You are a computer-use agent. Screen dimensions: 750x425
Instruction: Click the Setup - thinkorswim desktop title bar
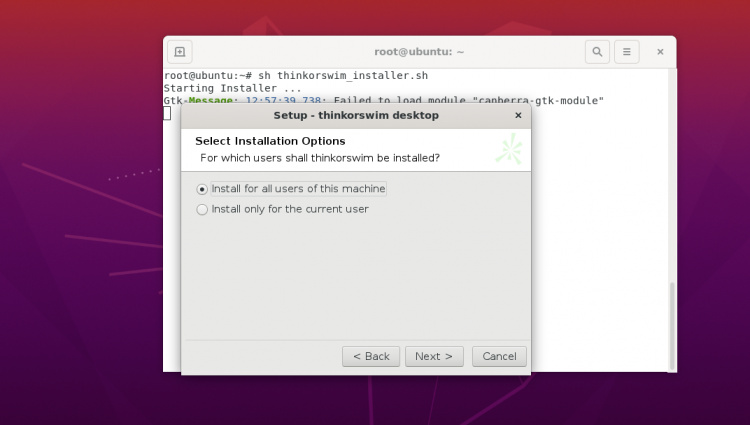click(355, 116)
